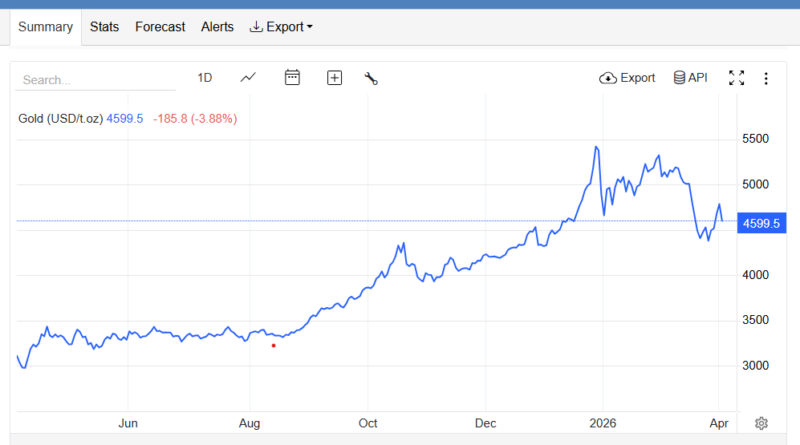Open the Forecast tab

click(x=160, y=27)
